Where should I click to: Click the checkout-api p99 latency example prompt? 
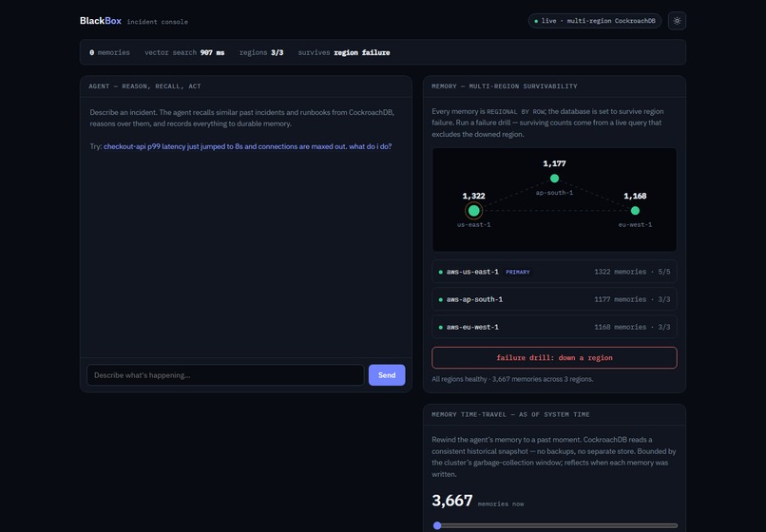click(x=248, y=146)
